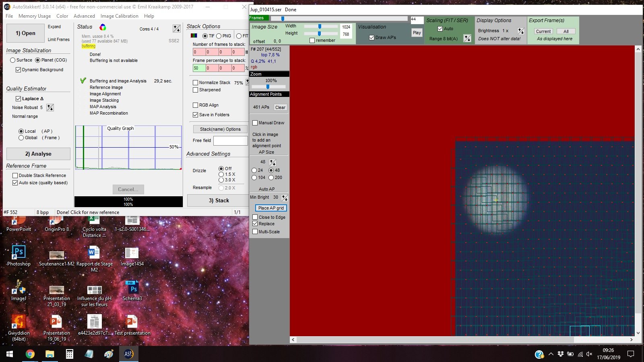
Task: Open the Color menu
Action: (x=62, y=16)
